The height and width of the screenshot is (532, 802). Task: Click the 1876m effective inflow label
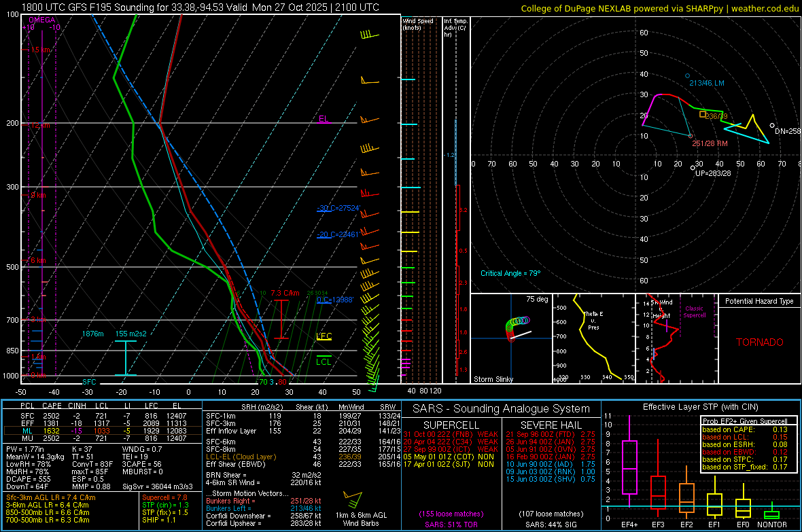pos(92,334)
